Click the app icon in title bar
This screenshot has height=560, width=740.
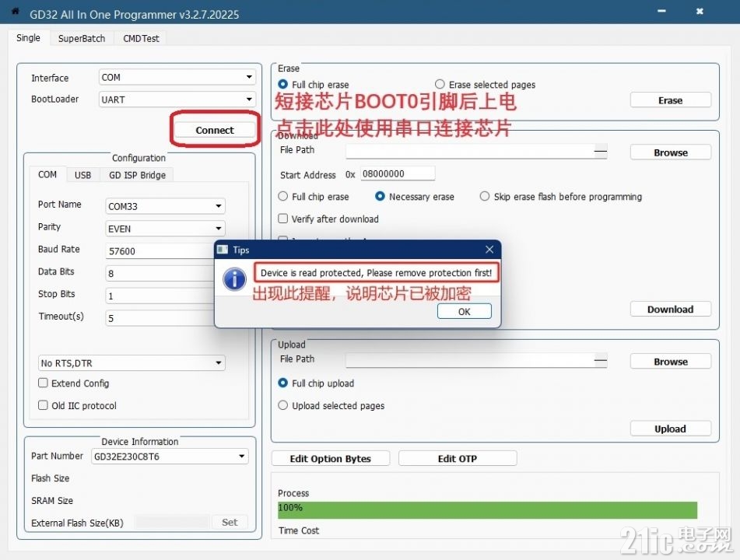[x=15, y=11]
